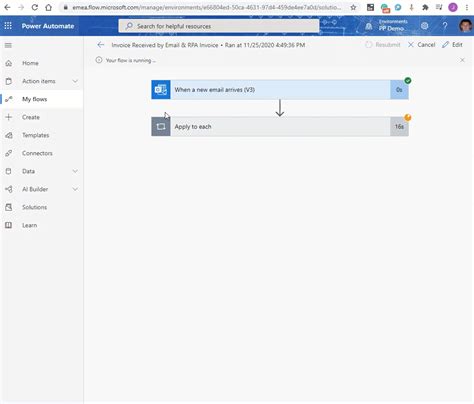474x404 pixels.
Task: Click the Home house icon in sidebar
Action: [9, 63]
